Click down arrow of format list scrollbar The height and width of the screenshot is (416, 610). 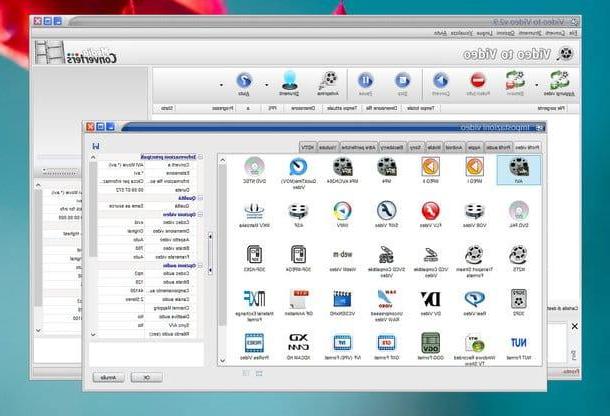point(222,360)
